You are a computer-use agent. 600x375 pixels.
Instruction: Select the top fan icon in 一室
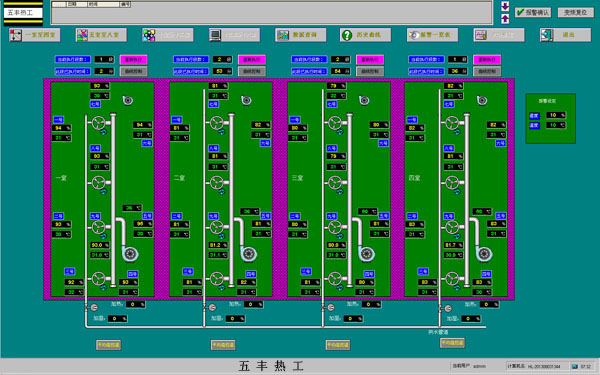pos(98,123)
